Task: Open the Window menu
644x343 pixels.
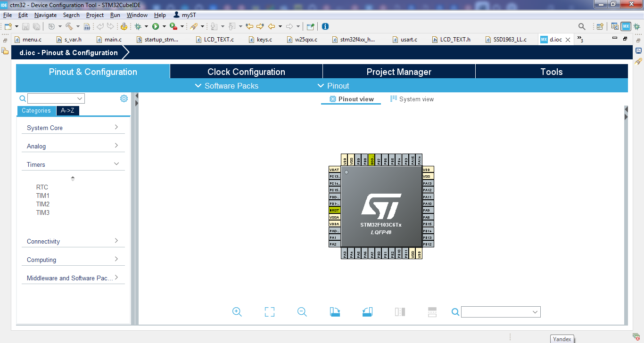Action: click(x=137, y=15)
